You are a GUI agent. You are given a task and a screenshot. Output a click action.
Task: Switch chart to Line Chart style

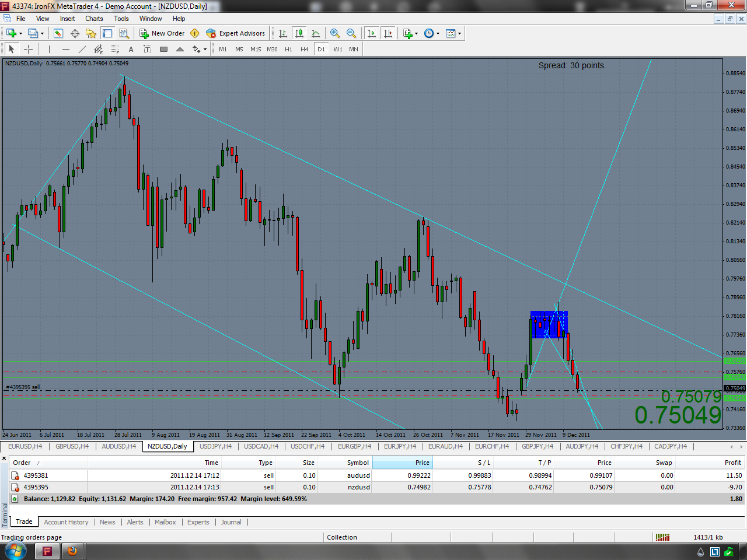point(316,33)
